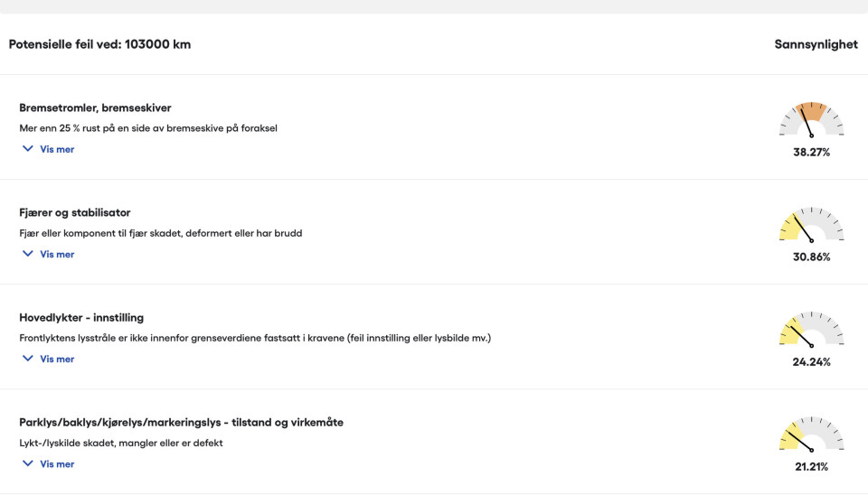Show more details for Hovedlykter - innstilling
Screen dimensions: 868x495
tap(48, 359)
